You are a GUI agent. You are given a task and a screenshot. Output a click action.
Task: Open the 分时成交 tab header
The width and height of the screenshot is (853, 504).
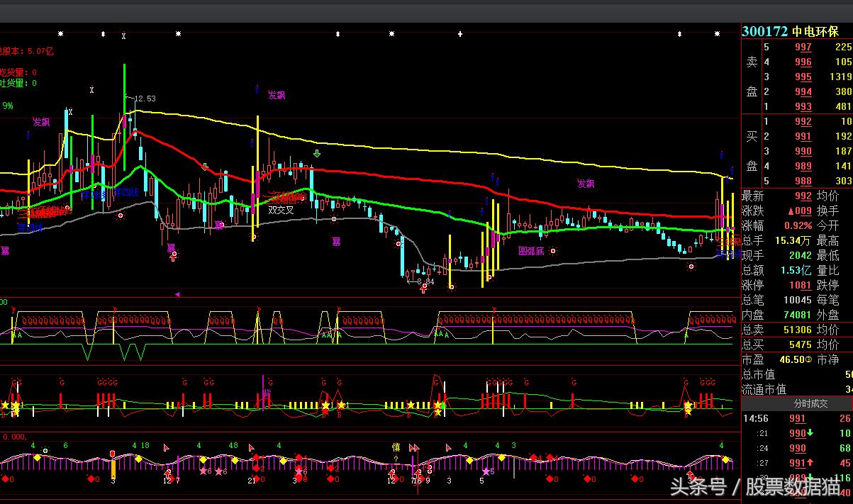click(x=796, y=403)
